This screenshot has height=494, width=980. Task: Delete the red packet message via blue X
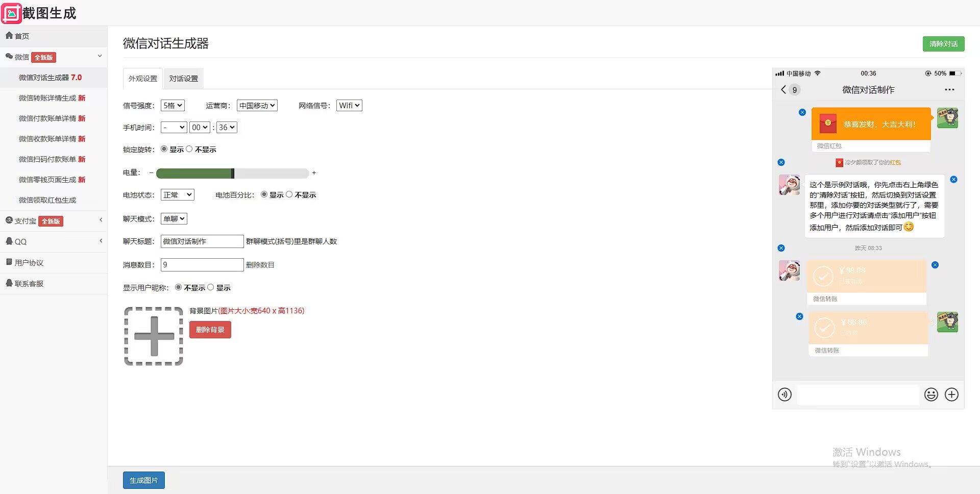tap(802, 112)
